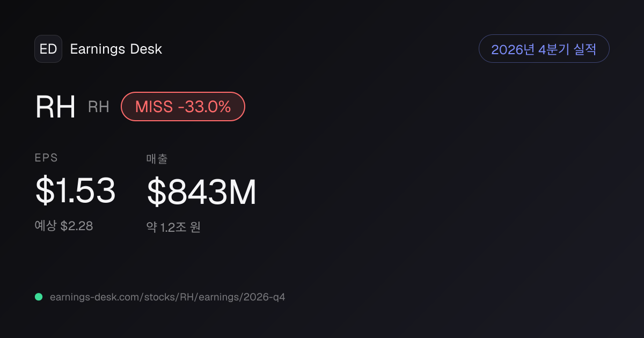
Task: Click the 예상 $2.28 estimate text
Action: coord(64,226)
